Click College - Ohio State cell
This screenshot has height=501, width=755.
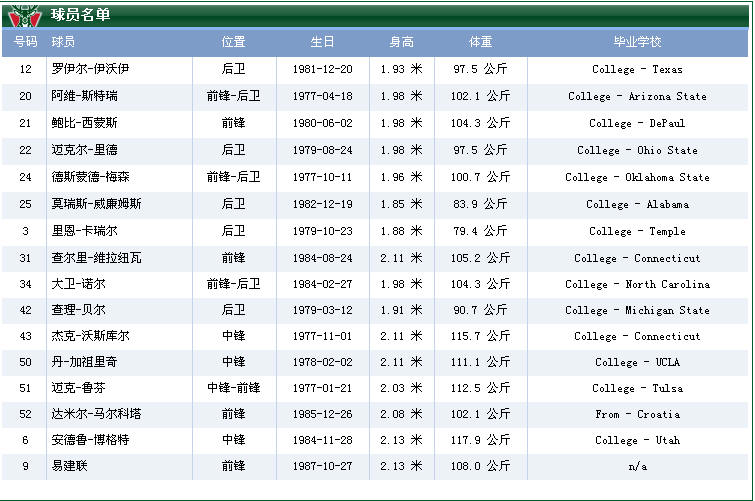tap(638, 150)
